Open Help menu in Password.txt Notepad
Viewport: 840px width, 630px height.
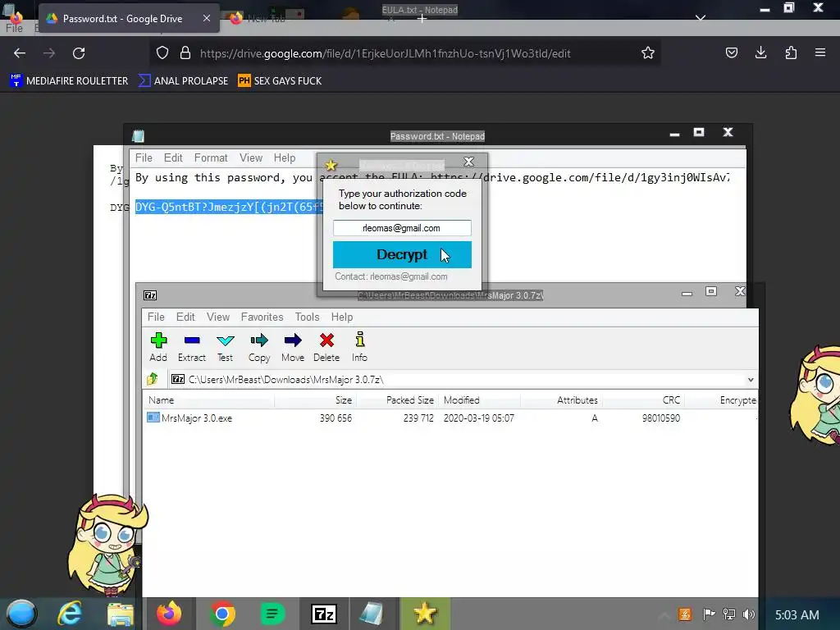tap(285, 158)
